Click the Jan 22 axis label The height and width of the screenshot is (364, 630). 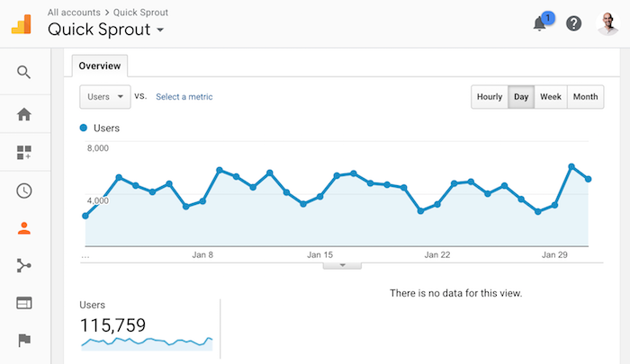tap(437, 255)
